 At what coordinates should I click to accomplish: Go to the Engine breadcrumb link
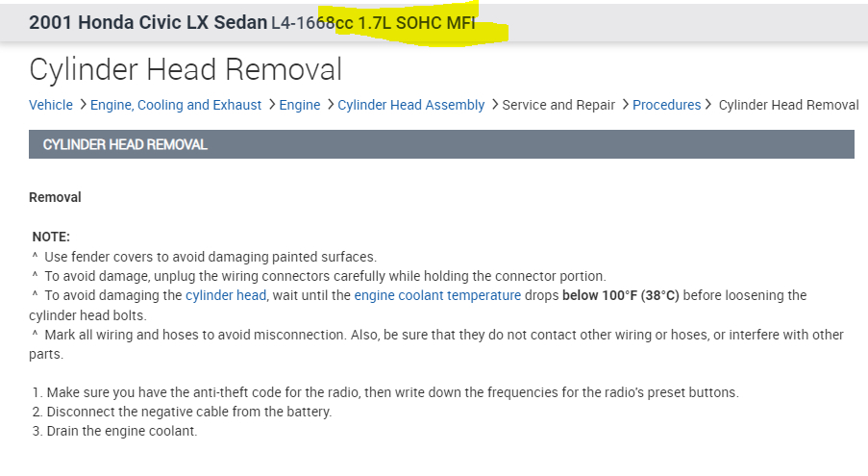pyautogui.click(x=299, y=105)
